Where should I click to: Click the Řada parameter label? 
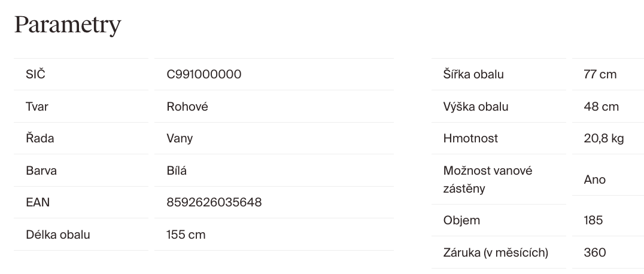[x=40, y=138]
